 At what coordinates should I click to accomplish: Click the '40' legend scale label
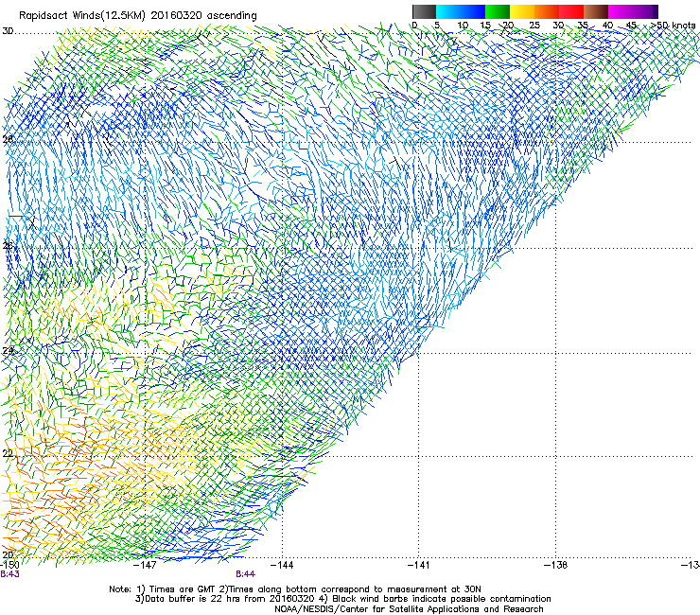tap(607, 26)
